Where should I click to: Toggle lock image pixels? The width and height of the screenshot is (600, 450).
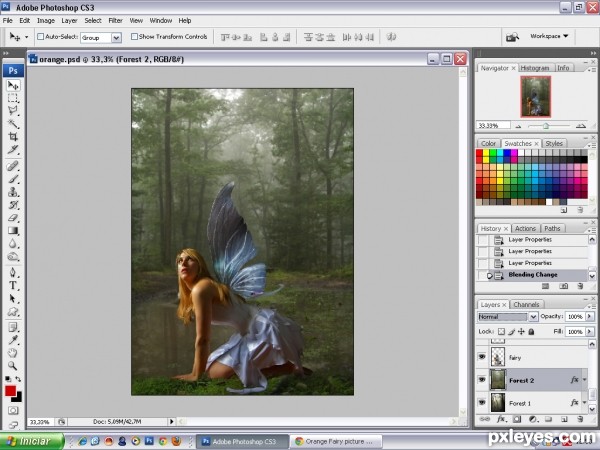pyautogui.click(x=511, y=332)
